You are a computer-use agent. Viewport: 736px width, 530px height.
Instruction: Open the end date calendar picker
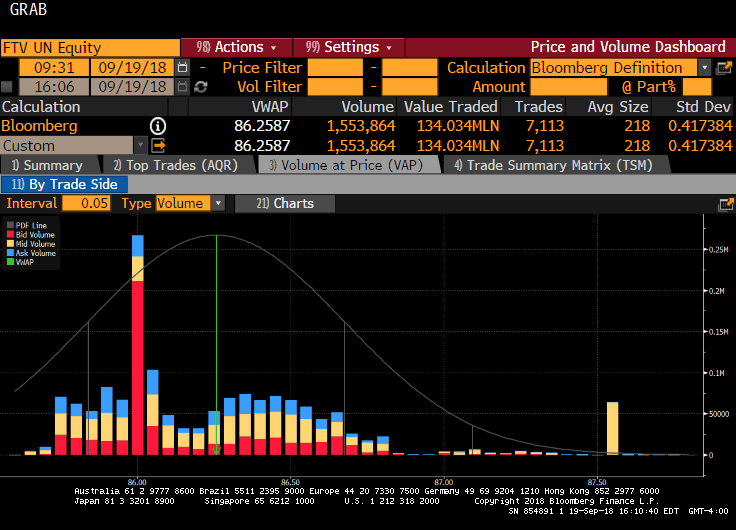182,87
